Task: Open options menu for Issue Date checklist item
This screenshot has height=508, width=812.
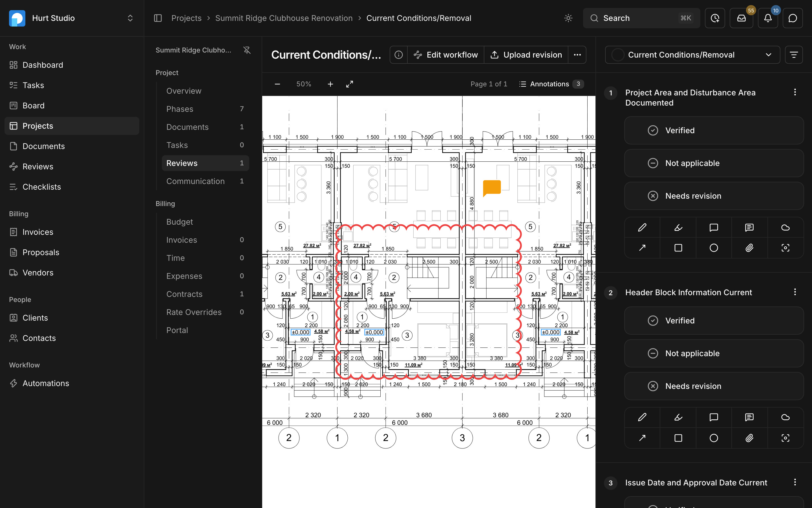Action: pyautogui.click(x=795, y=482)
